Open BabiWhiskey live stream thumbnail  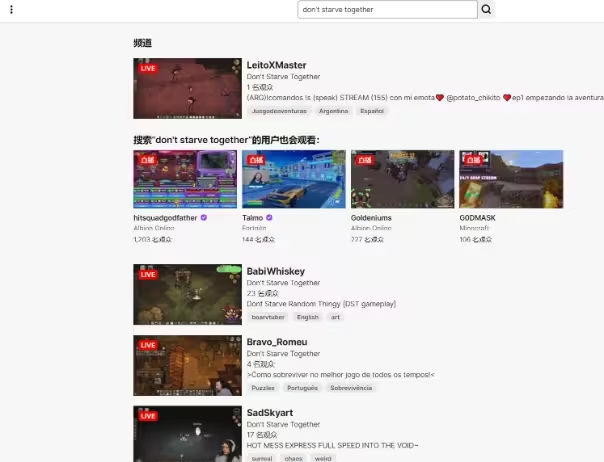pos(188,294)
